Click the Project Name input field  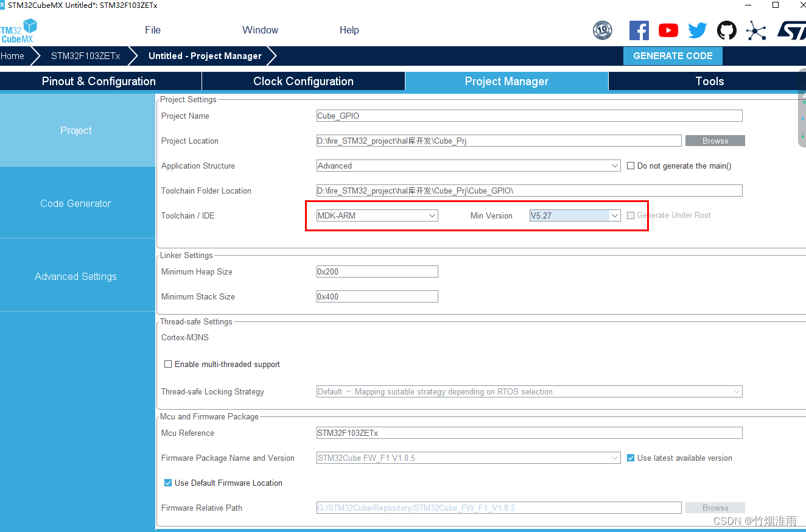point(529,116)
